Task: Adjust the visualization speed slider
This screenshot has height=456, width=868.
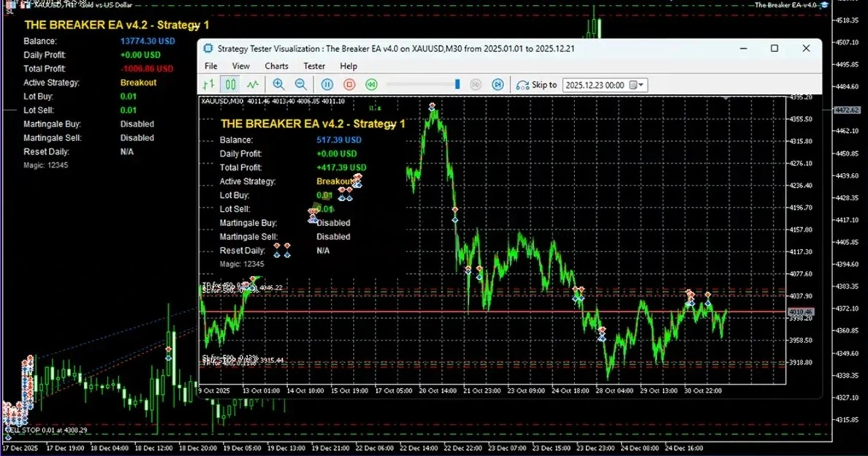Action: tap(457, 85)
